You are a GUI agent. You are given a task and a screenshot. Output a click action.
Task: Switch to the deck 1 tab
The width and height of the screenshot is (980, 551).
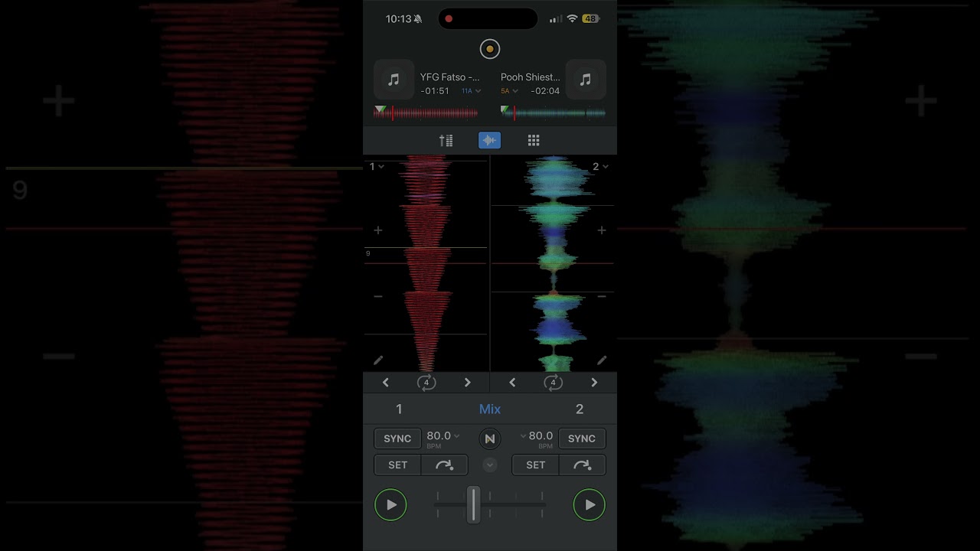click(x=399, y=409)
